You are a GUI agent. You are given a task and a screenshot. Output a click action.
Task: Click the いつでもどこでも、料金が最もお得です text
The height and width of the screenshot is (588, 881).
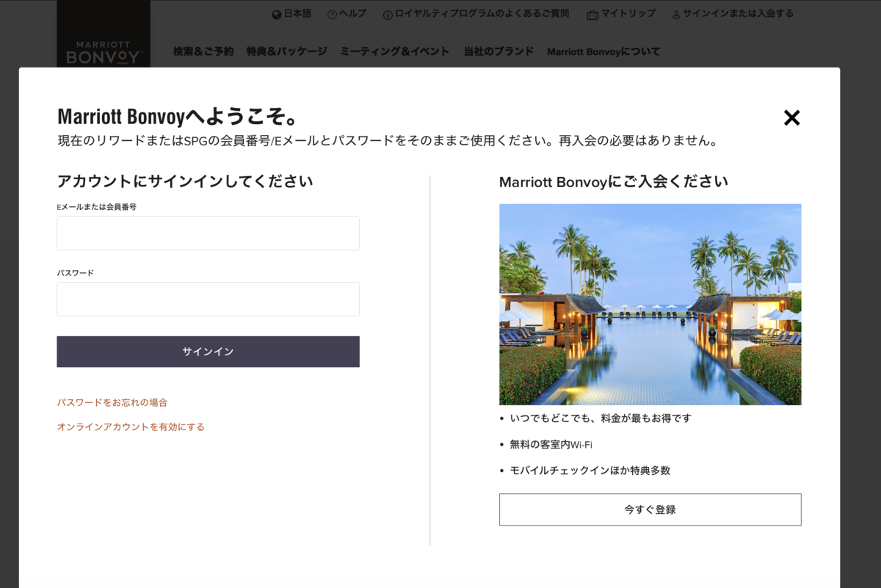point(601,418)
